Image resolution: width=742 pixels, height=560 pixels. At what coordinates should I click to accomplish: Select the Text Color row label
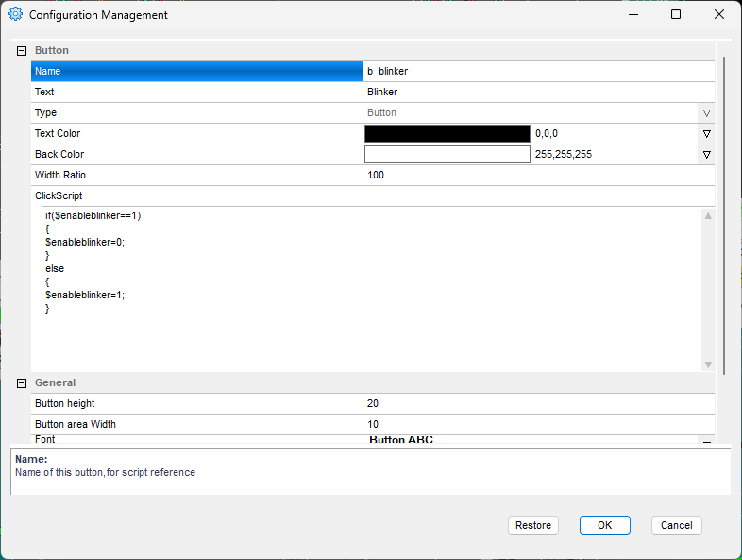click(197, 133)
